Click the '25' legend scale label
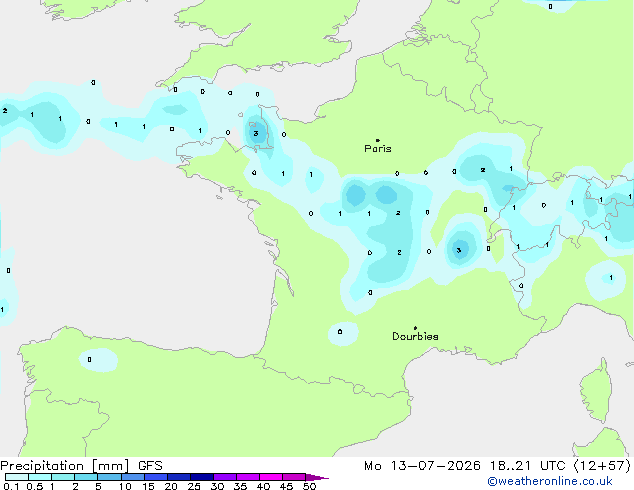The height and width of the screenshot is (490, 634). tap(194, 486)
